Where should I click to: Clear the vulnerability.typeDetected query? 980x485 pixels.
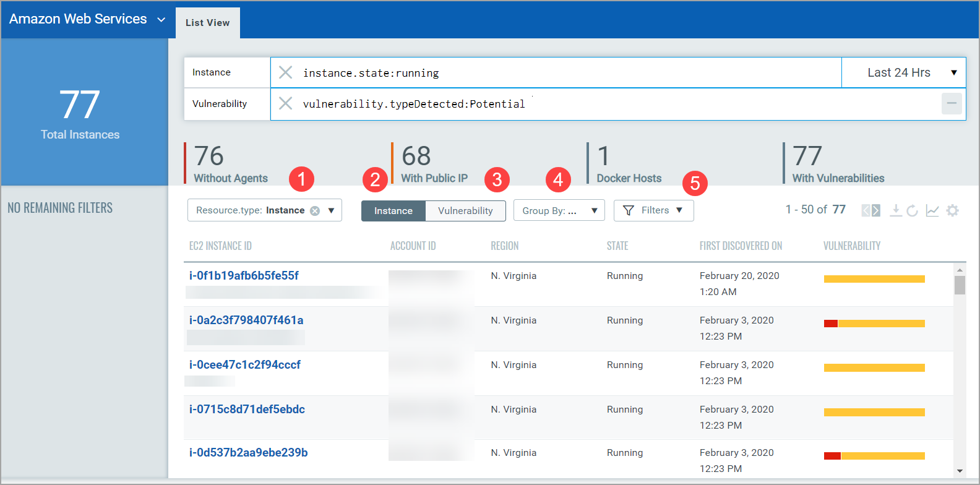click(285, 103)
